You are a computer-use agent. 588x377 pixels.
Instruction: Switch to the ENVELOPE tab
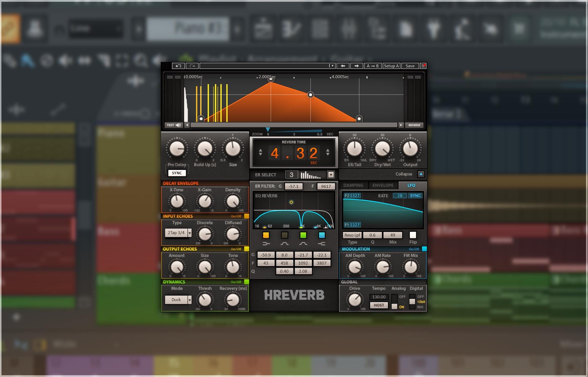[x=383, y=185]
